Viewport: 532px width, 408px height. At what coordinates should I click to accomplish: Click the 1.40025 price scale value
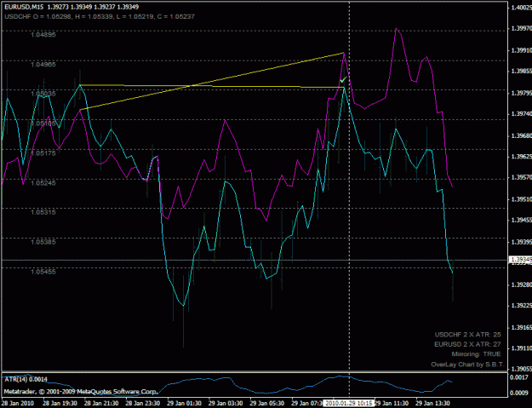[x=522, y=7]
